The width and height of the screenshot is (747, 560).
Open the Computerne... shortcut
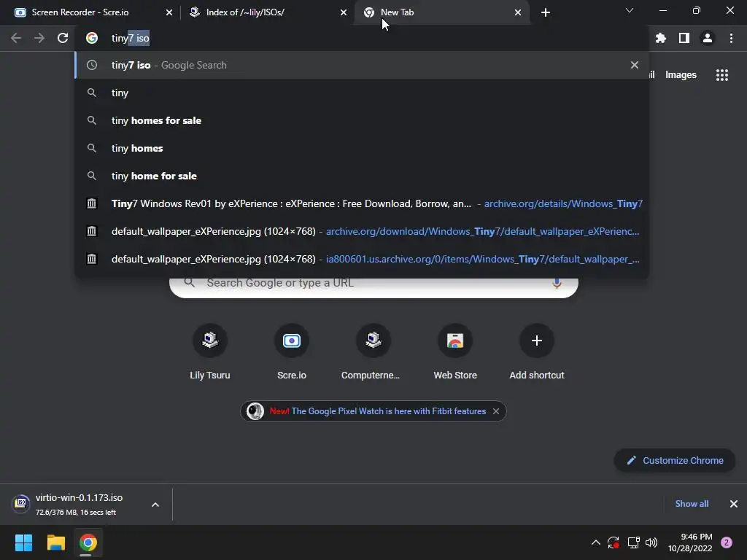click(x=371, y=352)
